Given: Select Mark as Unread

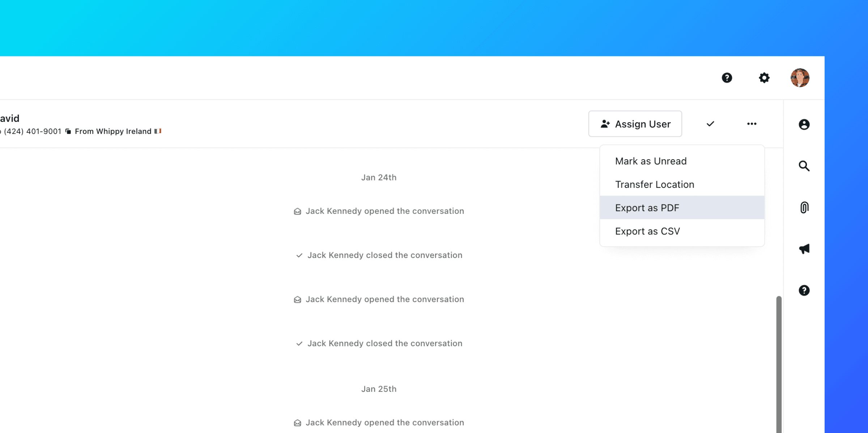Looking at the screenshot, I should 651,161.
